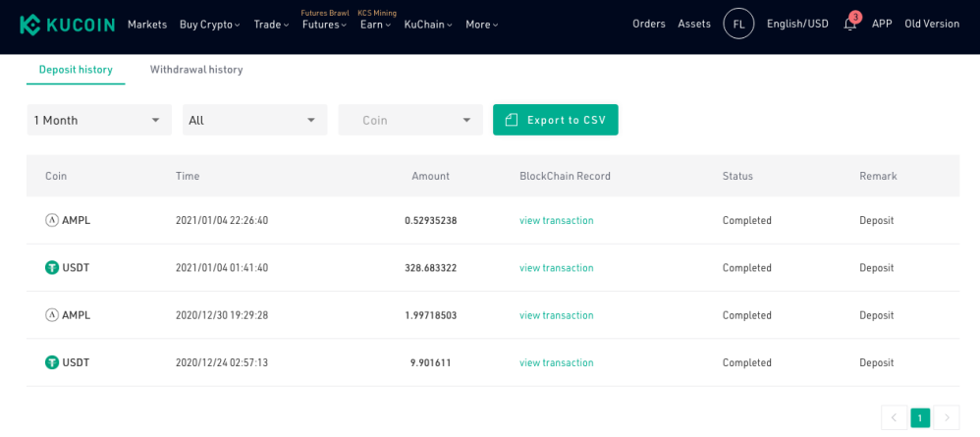Viewport: 980px width, 437px height.
Task: Open the 1 Month period dropdown
Action: click(x=99, y=120)
